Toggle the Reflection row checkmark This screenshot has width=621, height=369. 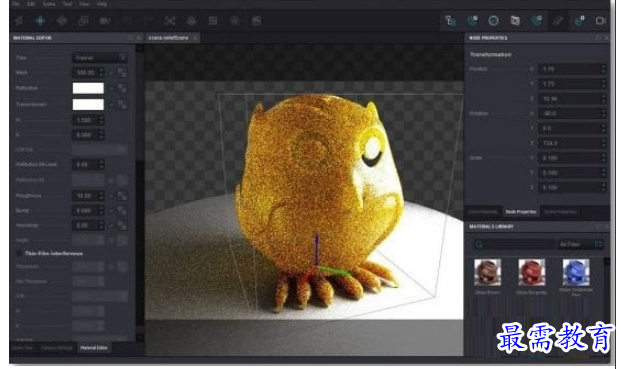click(111, 89)
